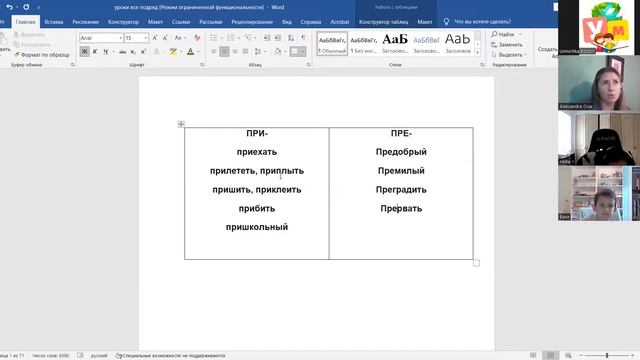Toggle Bold (Ж) formatting
640x360 pixels.
tap(84, 52)
